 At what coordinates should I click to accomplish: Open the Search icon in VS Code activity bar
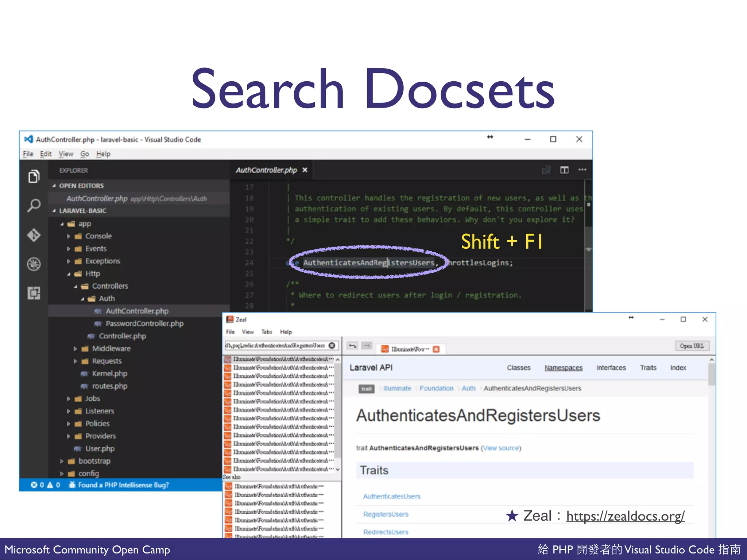34,206
